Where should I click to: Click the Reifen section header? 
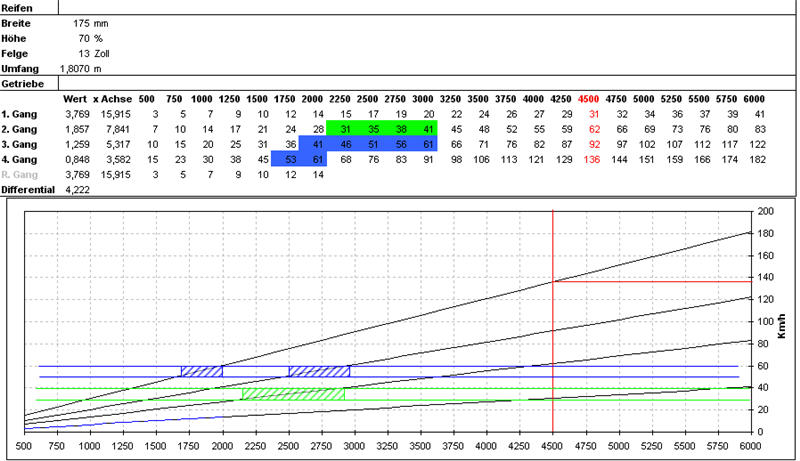click(19, 6)
